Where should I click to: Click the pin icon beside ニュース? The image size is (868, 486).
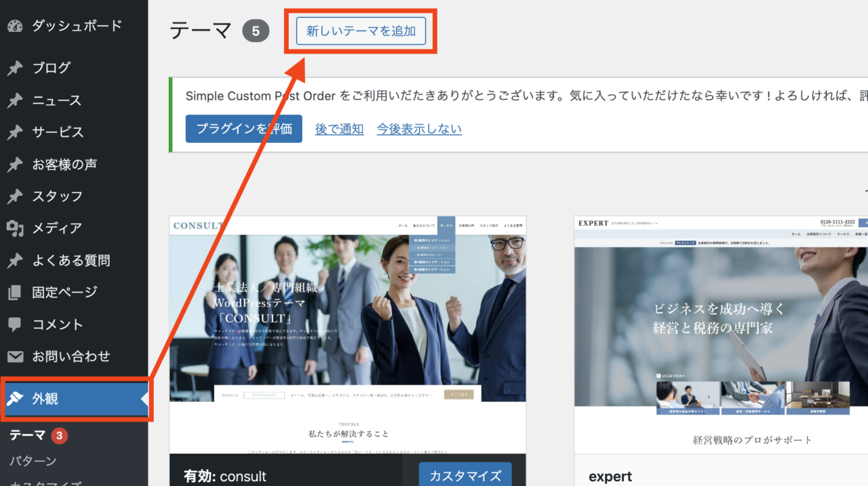15,100
